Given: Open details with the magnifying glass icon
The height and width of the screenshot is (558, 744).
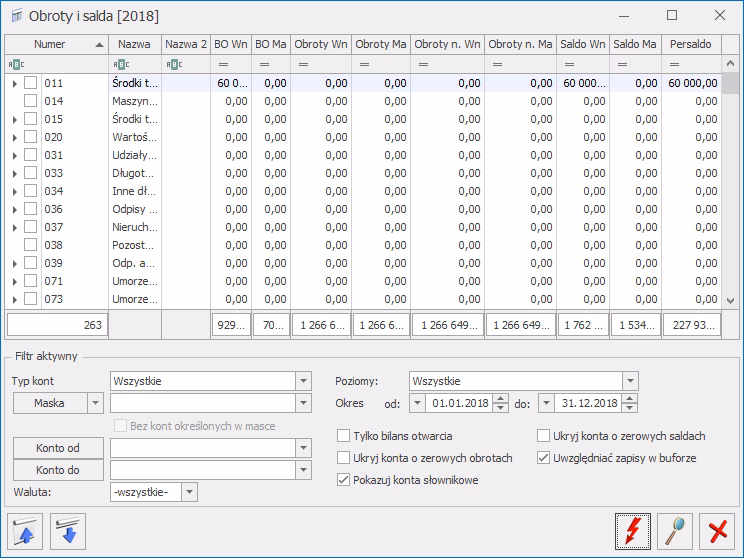Looking at the screenshot, I should click(673, 531).
